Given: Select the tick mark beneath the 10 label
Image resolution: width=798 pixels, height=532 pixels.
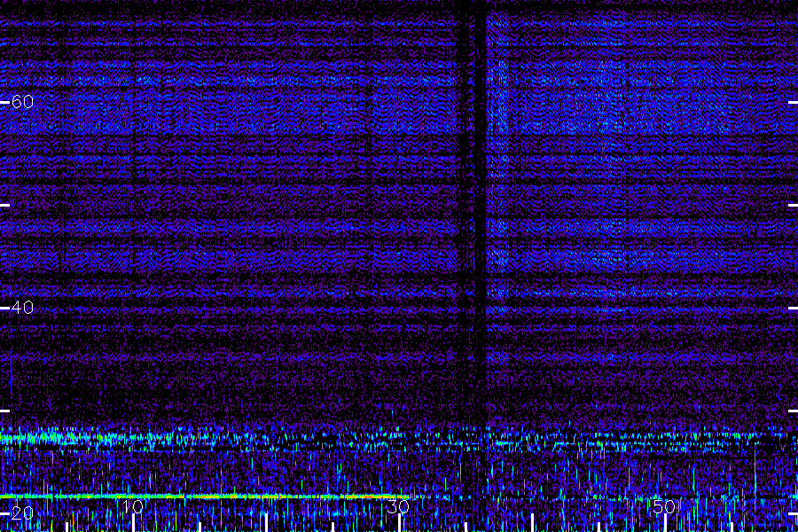Looking at the screenshot, I should click(x=133, y=523).
